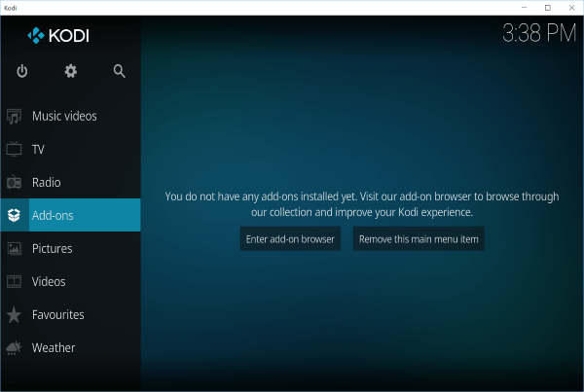Maximize the Kodi window
This screenshot has height=392, width=584.
pos(547,7)
